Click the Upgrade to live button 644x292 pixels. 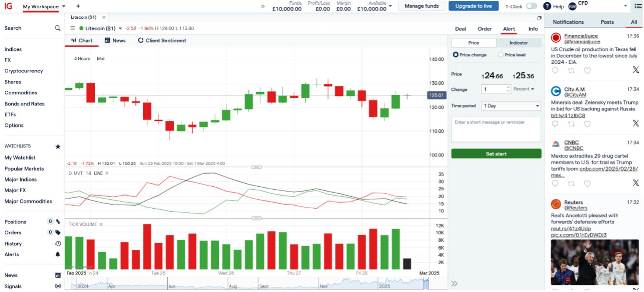(x=473, y=6)
